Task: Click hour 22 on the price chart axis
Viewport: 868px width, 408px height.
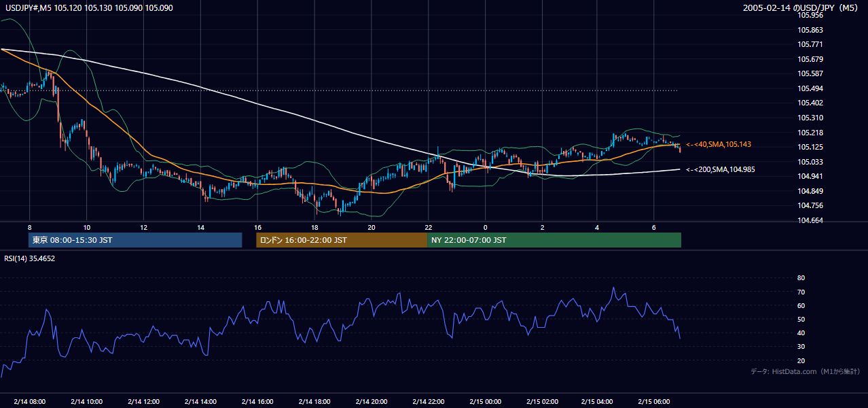Action: click(428, 226)
